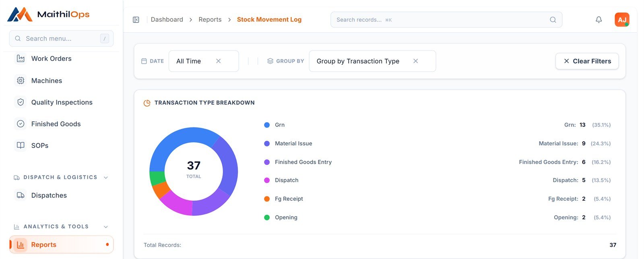The width and height of the screenshot is (644, 259).
Task: Click the Finished Goods Entry legend label
Action: (303, 162)
